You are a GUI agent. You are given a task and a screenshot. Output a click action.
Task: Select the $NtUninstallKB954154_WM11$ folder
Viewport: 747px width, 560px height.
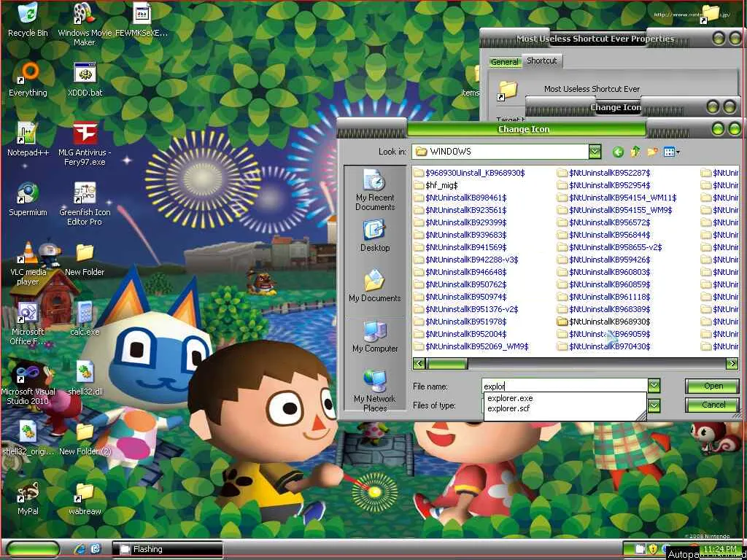pos(617,198)
